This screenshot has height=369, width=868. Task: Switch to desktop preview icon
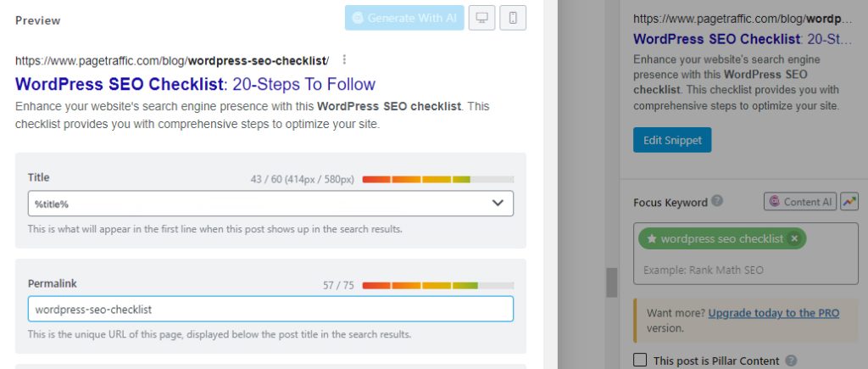click(481, 18)
